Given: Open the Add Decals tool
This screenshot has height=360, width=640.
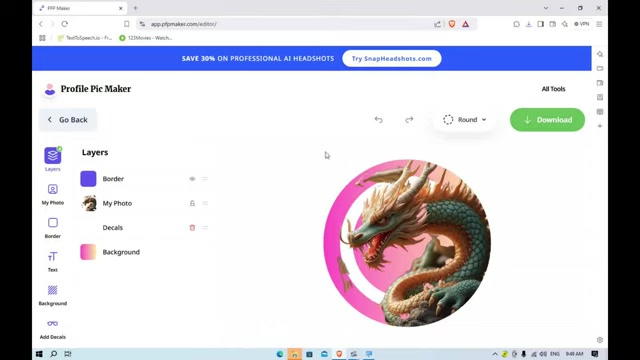Looking at the screenshot, I should [53, 329].
